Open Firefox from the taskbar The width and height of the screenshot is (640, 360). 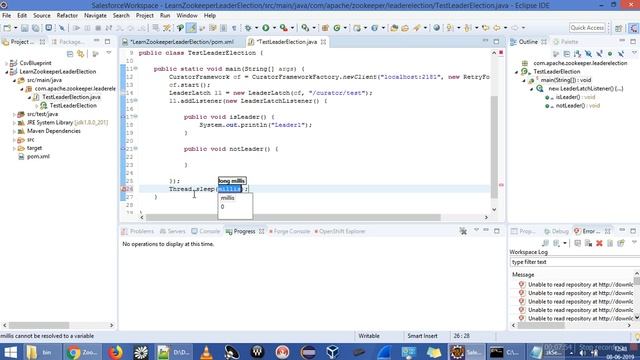(116, 352)
